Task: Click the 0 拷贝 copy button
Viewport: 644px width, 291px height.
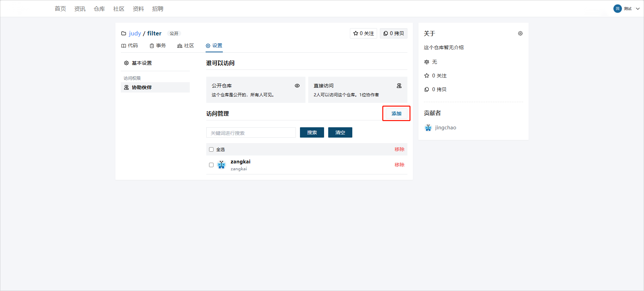Action: (394, 33)
